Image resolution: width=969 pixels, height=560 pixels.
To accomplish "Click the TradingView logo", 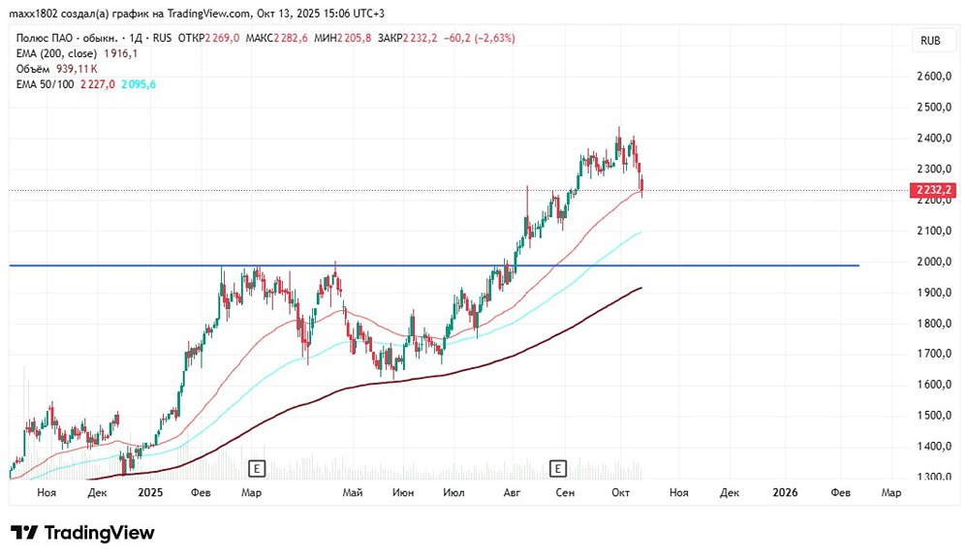I will click(82, 533).
